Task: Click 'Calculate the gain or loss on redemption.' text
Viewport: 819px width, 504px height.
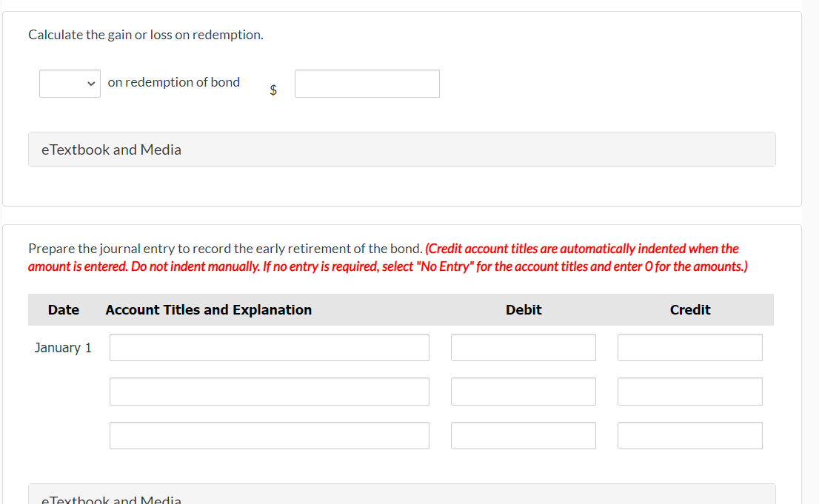Action: click(146, 35)
